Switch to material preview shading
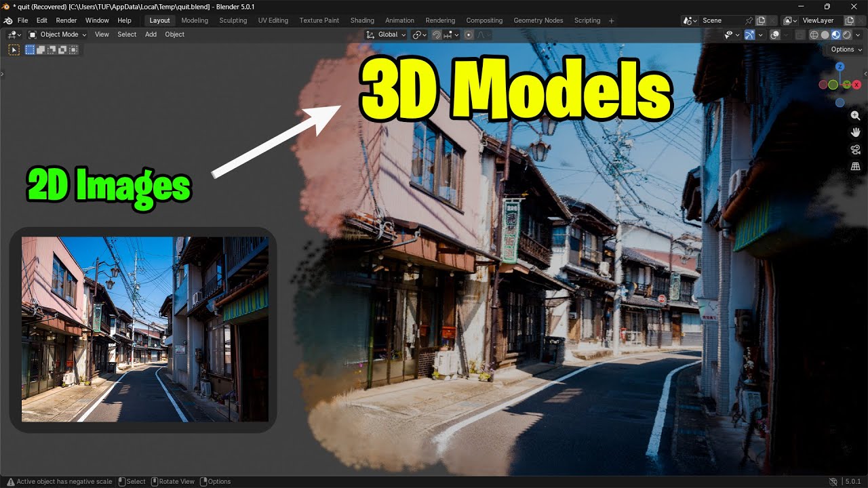Viewport: 868px width, 488px height. [836, 35]
